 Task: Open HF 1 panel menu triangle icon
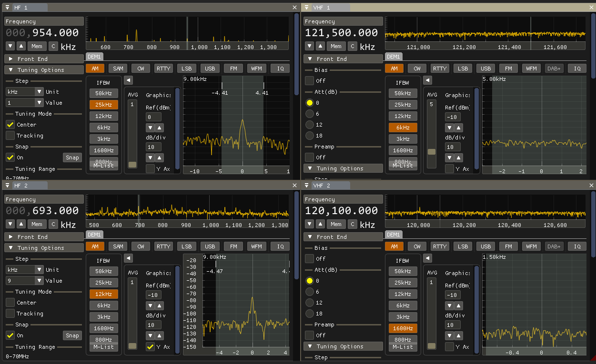[x=7, y=8]
